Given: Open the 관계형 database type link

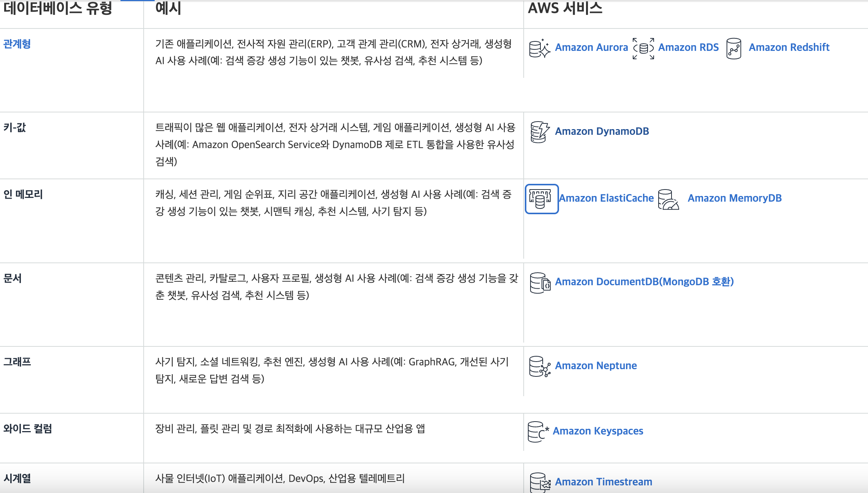Looking at the screenshot, I should point(17,44).
